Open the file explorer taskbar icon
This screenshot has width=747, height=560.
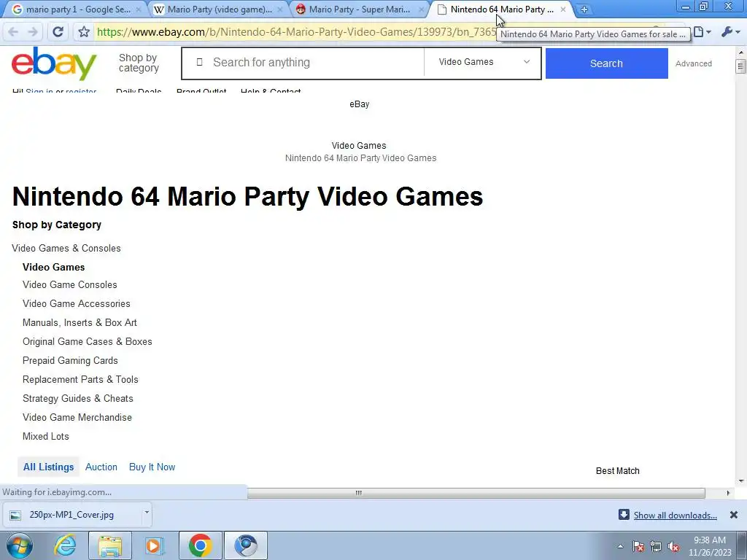[110, 545]
